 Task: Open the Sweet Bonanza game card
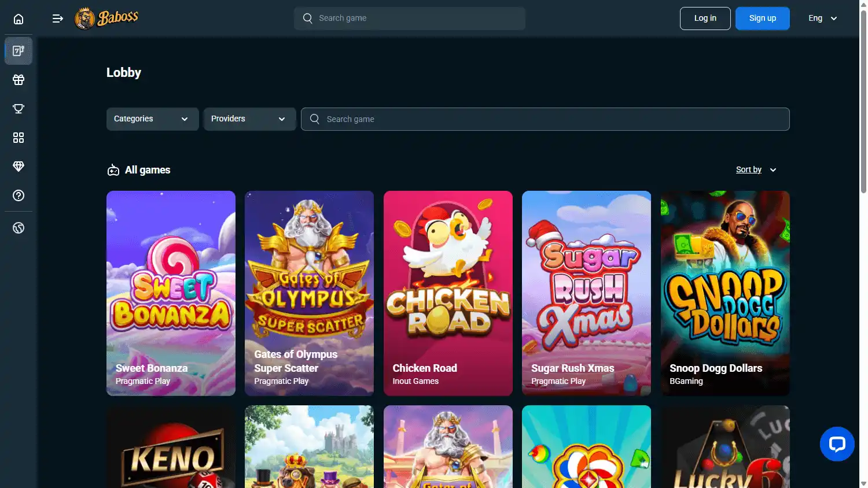coord(171,293)
